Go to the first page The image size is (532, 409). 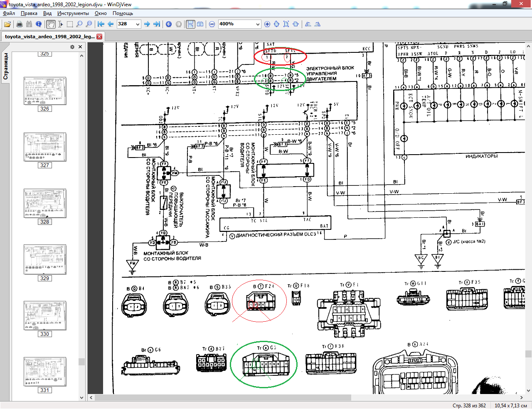101,24
